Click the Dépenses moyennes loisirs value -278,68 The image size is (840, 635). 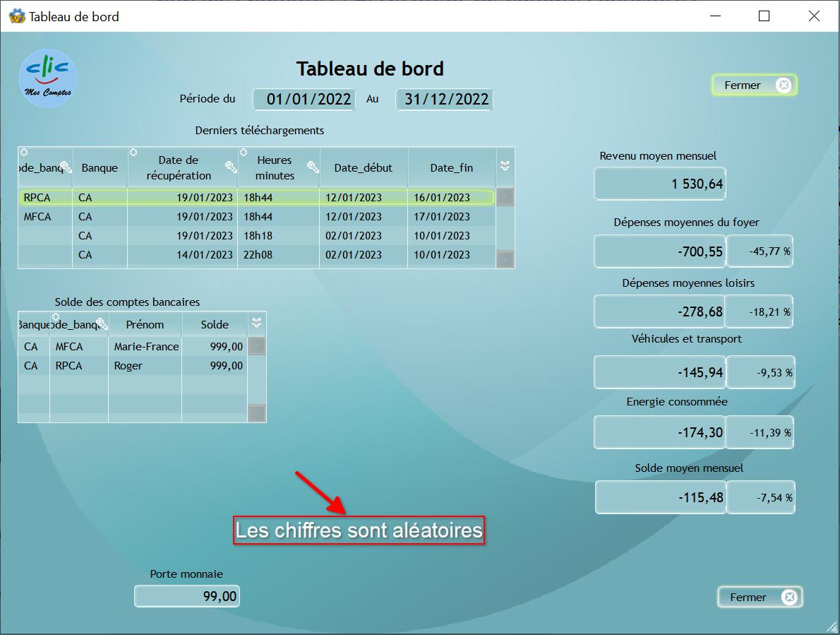[x=660, y=311]
